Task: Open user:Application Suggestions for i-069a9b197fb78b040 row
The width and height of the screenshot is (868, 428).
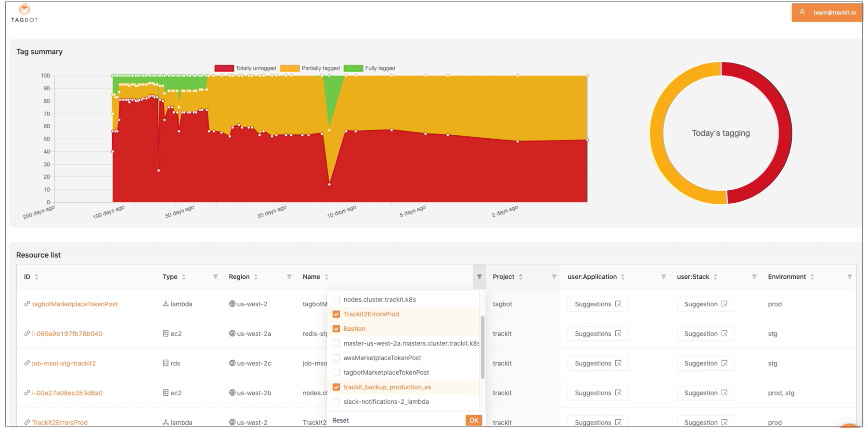Action: [x=598, y=334]
